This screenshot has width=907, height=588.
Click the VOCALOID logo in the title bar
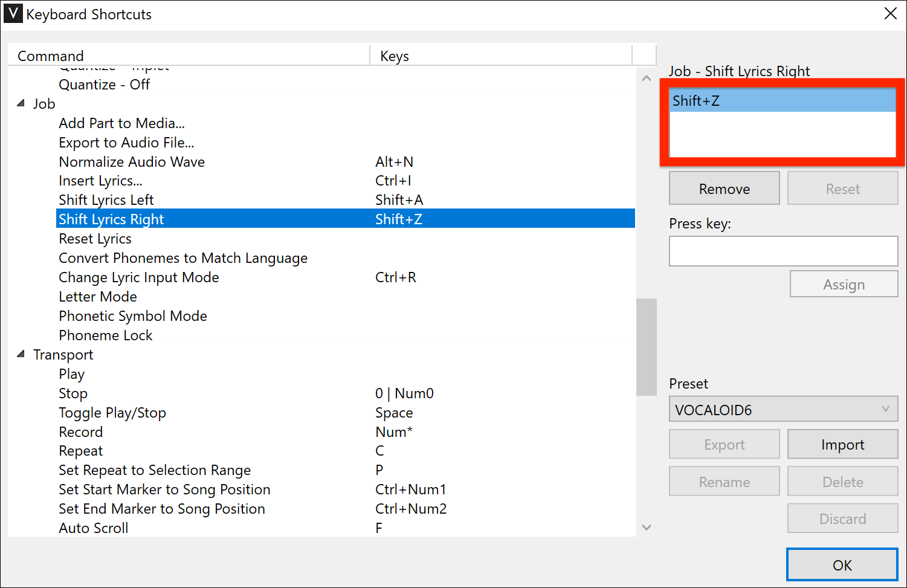click(x=13, y=13)
